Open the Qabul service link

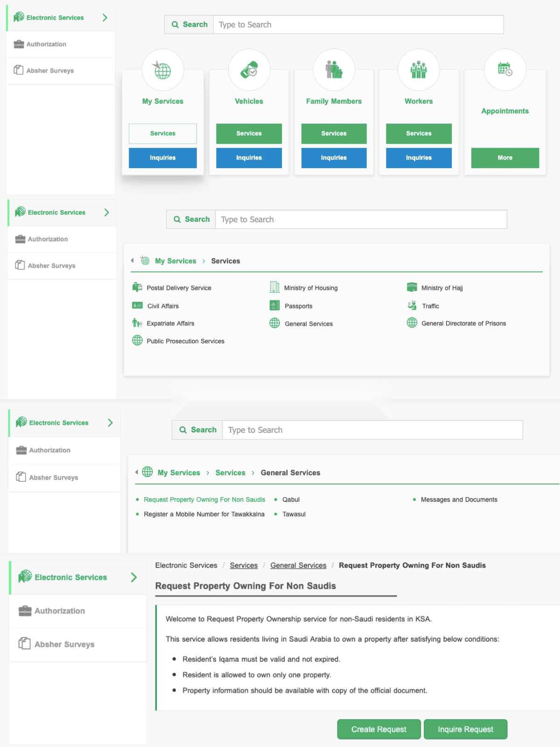coord(291,500)
